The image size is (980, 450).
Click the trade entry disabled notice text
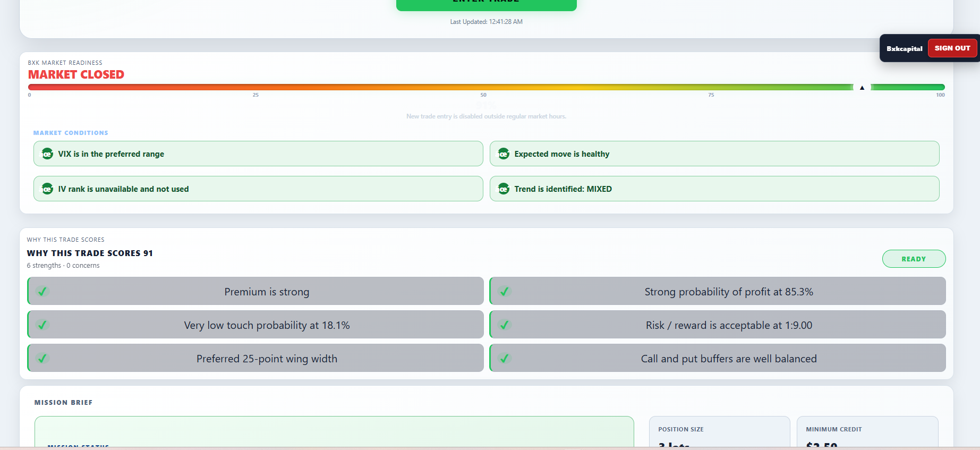486,116
